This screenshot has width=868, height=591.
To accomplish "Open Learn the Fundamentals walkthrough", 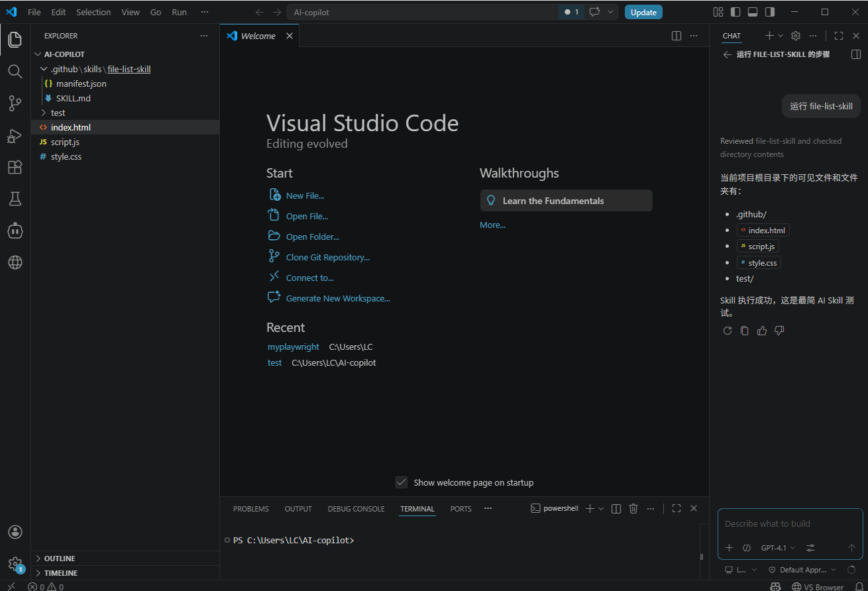I will (x=567, y=201).
